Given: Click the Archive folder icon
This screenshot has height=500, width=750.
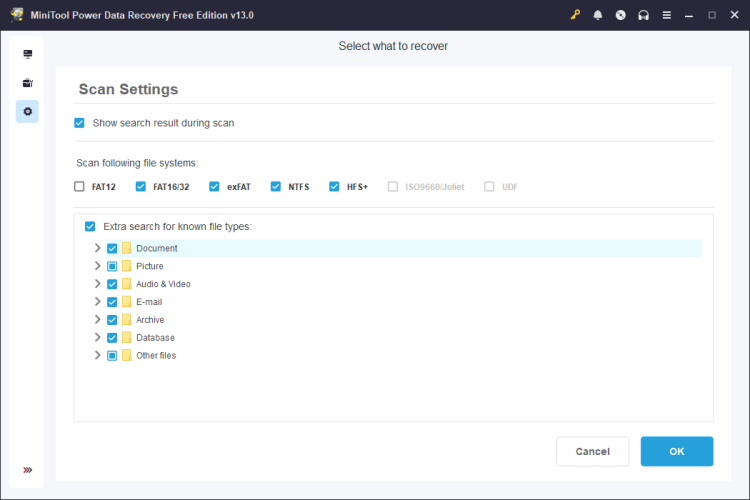Looking at the screenshot, I should click(x=126, y=320).
